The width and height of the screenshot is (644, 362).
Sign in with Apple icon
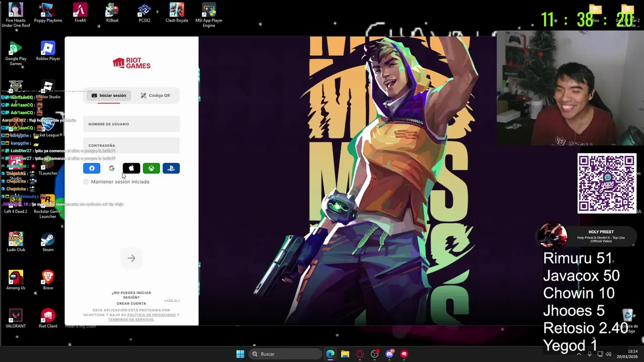click(x=131, y=168)
